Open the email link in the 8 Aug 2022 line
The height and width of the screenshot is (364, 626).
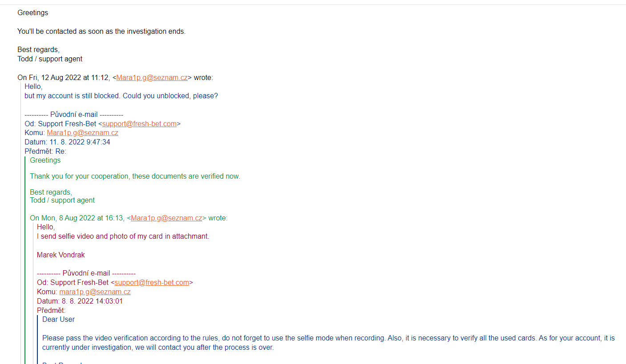pyautogui.click(x=166, y=218)
